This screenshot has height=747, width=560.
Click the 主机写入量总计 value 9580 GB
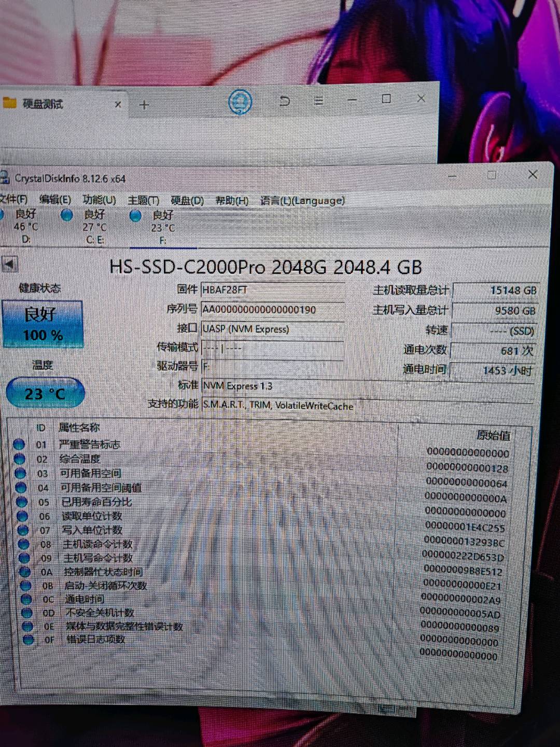coord(495,311)
